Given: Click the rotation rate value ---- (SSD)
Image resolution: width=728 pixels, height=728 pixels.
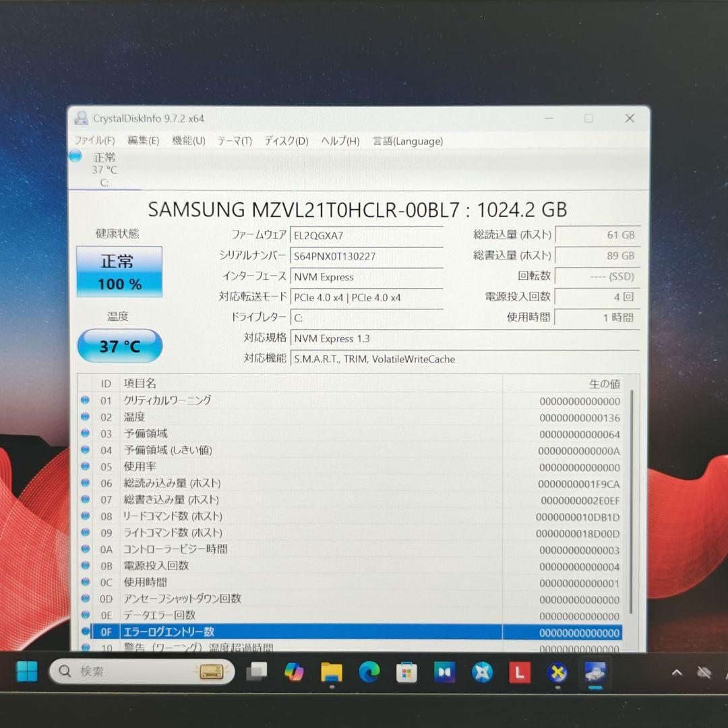Looking at the screenshot, I should coord(597,276).
